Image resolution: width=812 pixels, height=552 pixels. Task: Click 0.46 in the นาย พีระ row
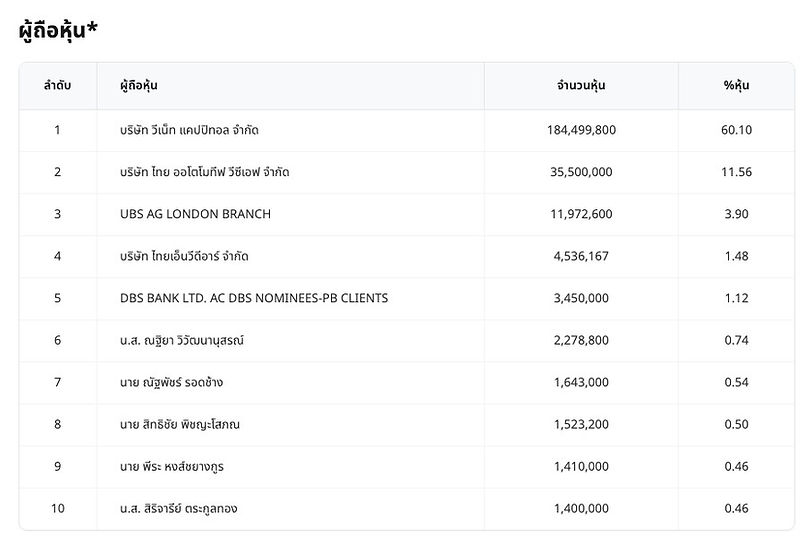point(736,467)
